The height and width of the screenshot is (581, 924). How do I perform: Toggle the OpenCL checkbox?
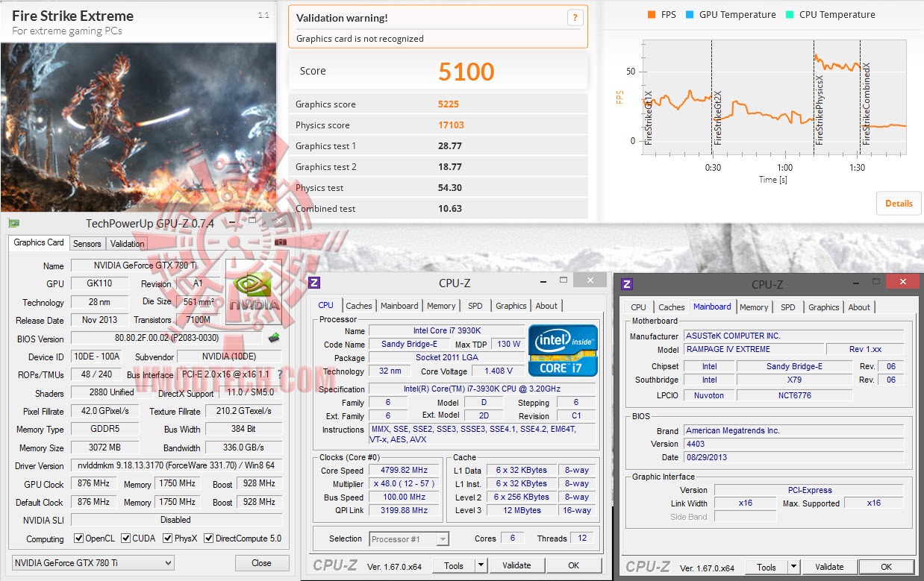78,538
